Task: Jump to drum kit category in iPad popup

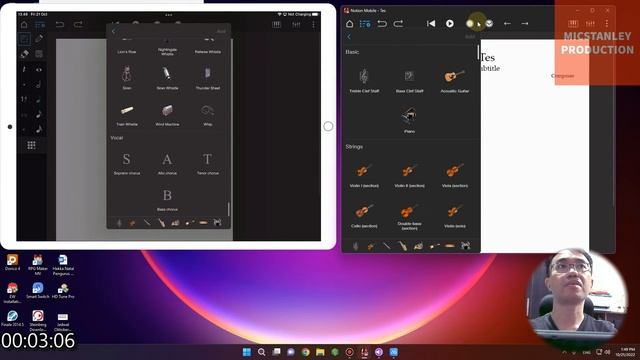Action: 217,222
